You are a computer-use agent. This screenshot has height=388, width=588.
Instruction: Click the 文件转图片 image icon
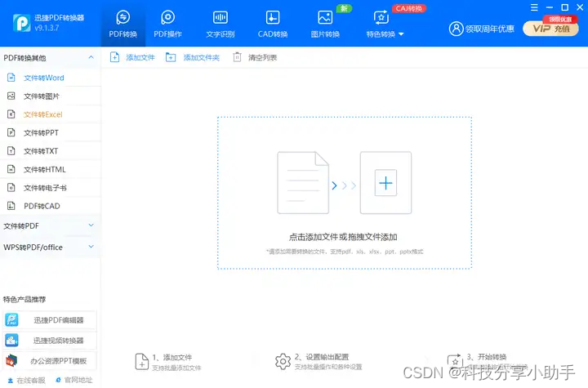[x=11, y=96]
